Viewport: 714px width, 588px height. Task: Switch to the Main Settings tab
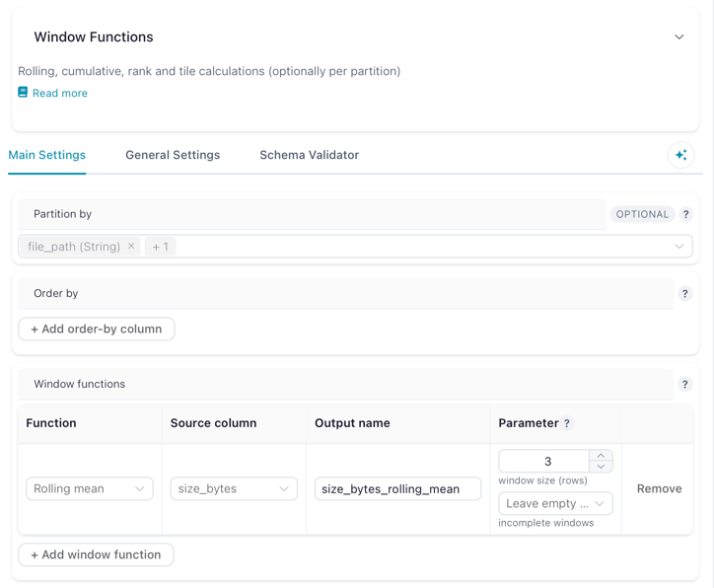[47, 155]
